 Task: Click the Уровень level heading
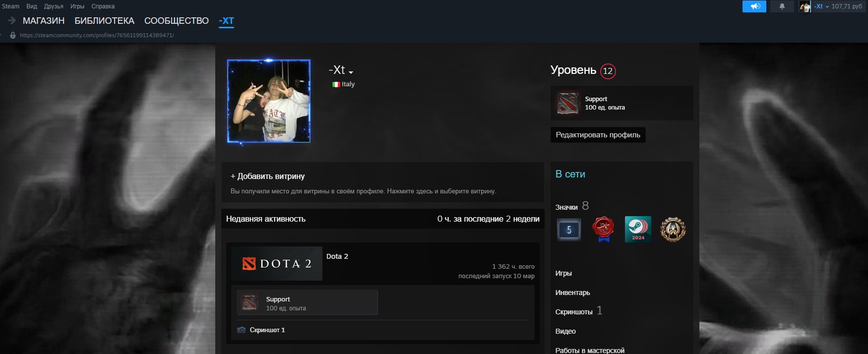[573, 70]
